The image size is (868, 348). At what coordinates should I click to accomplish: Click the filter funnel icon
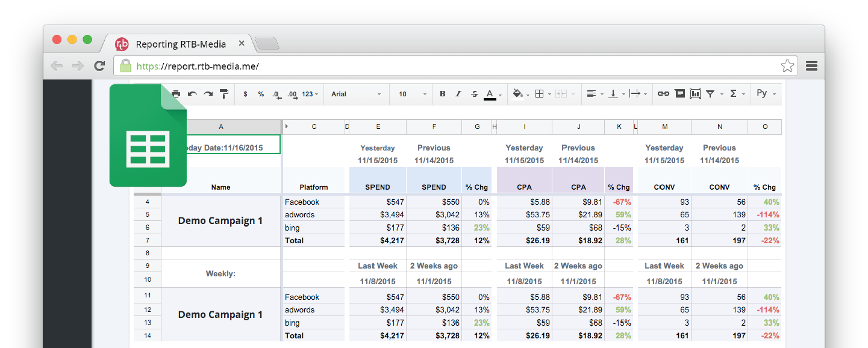click(711, 94)
